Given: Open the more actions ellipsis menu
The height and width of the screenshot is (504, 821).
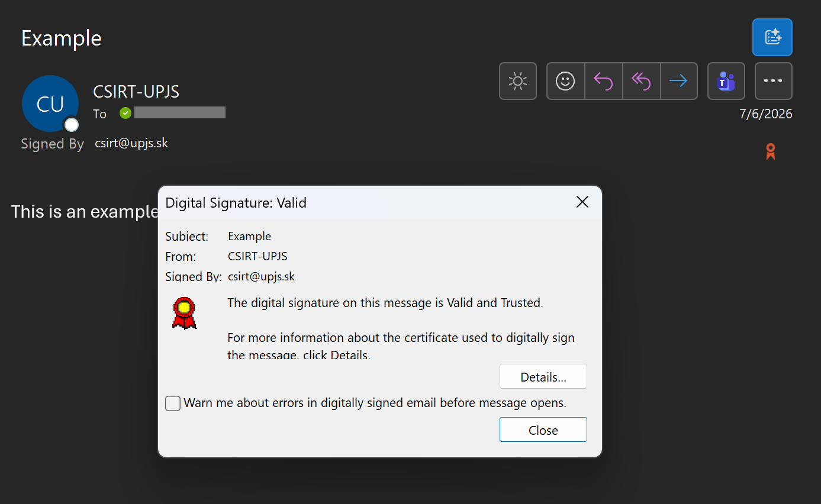Looking at the screenshot, I should coord(774,81).
